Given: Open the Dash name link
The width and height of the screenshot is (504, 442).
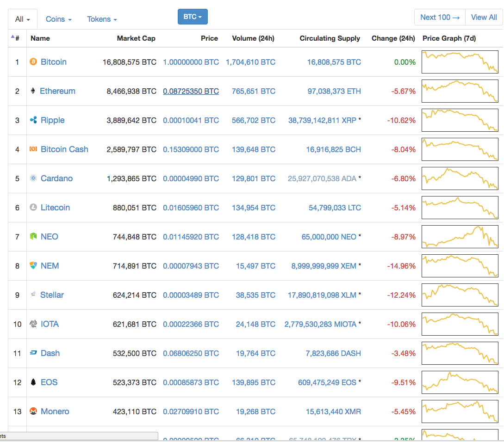Looking at the screenshot, I should point(50,353).
